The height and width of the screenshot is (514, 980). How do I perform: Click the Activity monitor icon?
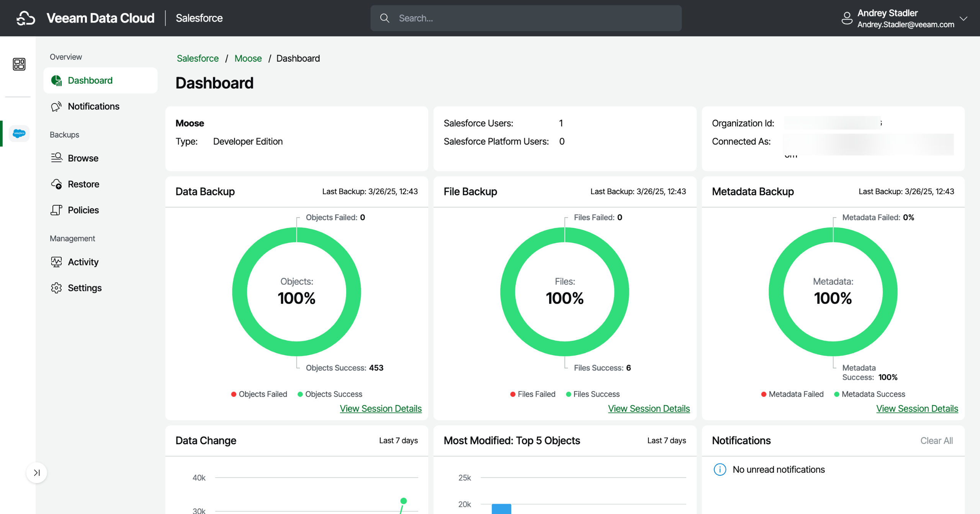56,262
